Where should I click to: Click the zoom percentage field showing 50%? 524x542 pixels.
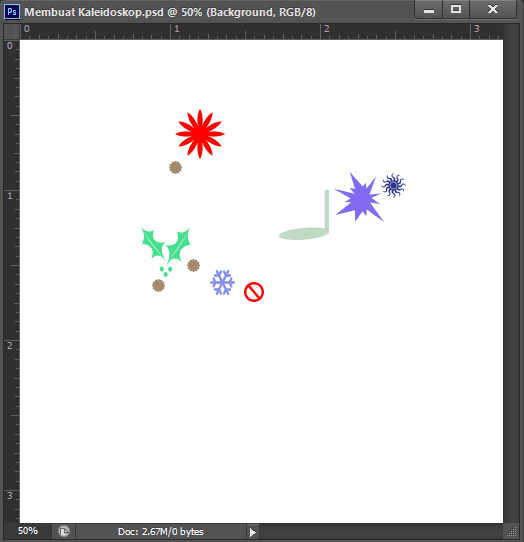click(x=28, y=531)
